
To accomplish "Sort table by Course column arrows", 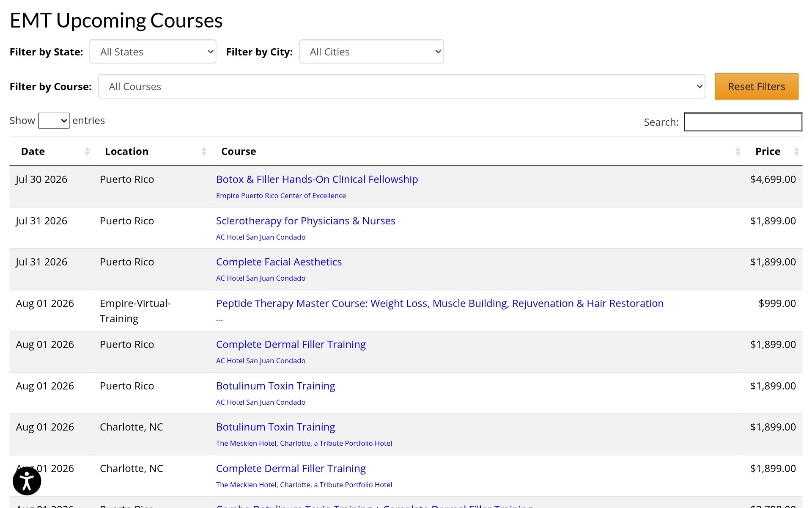I will click(738, 152).
